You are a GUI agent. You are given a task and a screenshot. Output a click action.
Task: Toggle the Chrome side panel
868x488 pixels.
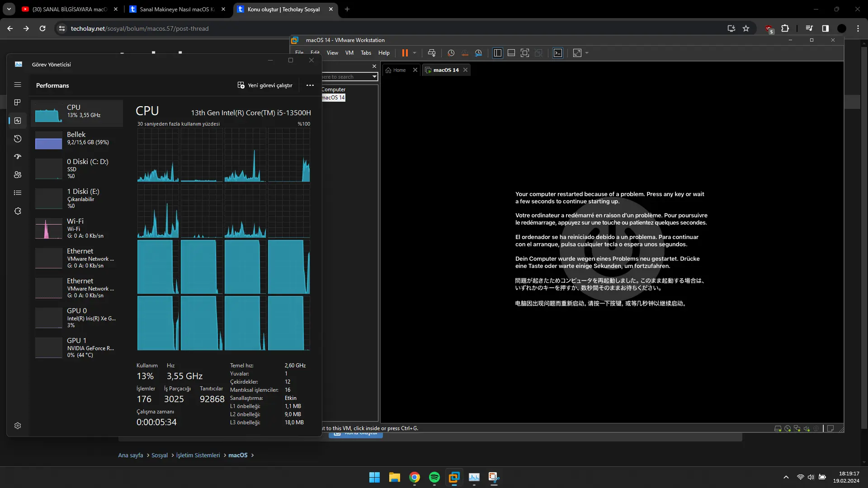tap(826, 28)
